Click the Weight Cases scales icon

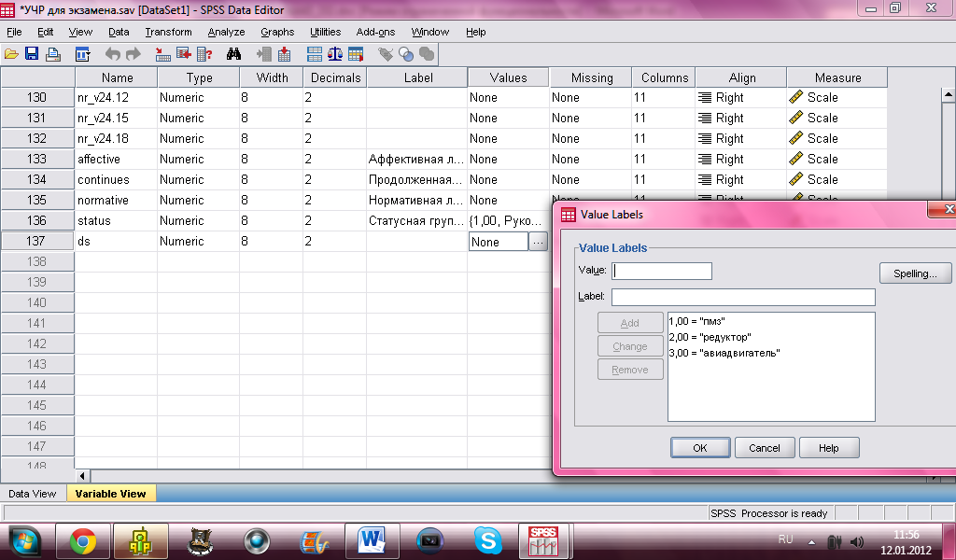335,54
